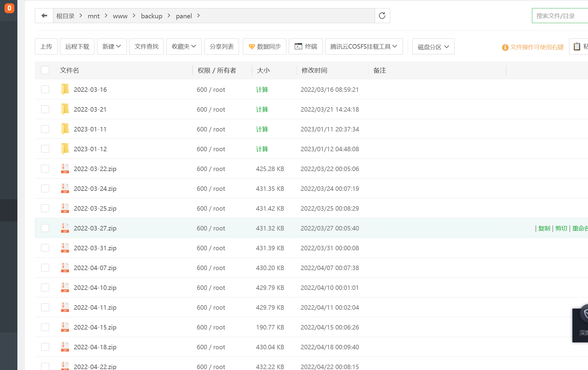
Task: Click the folder icon of 2023-01-12
Action: click(x=65, y=149)
